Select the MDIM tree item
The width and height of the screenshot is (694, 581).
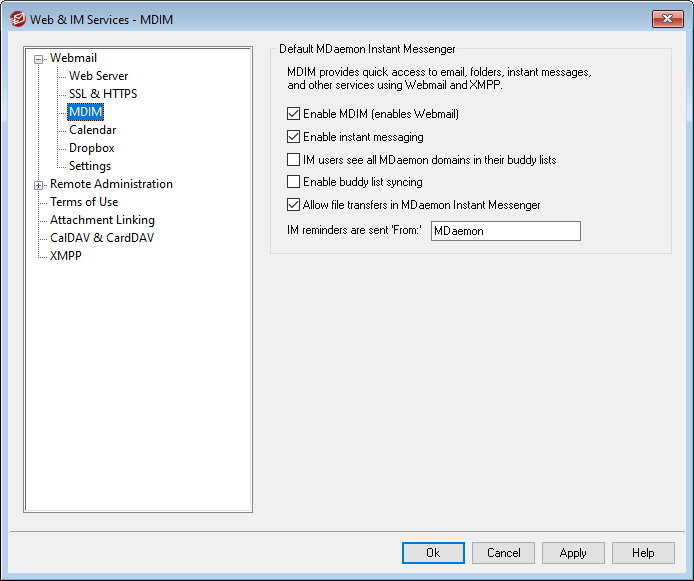(86, 112)
